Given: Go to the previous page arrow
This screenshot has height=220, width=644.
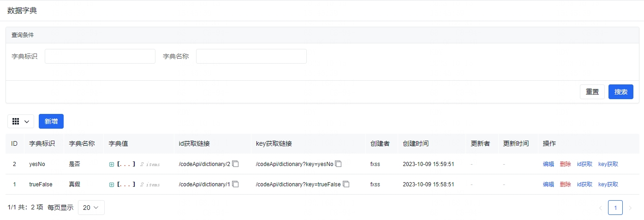Looking at the screenshot, I should (600, 208).
